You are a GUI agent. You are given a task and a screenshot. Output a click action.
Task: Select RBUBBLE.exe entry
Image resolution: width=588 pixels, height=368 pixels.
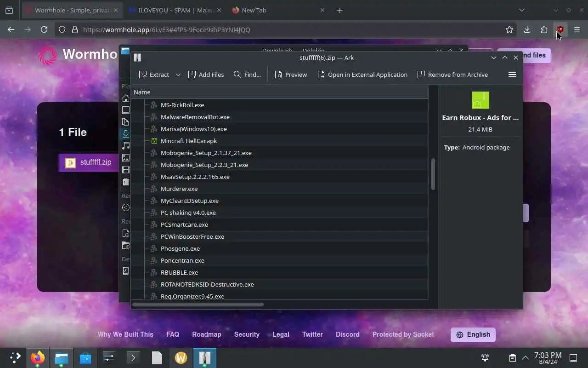coord(179,272)
